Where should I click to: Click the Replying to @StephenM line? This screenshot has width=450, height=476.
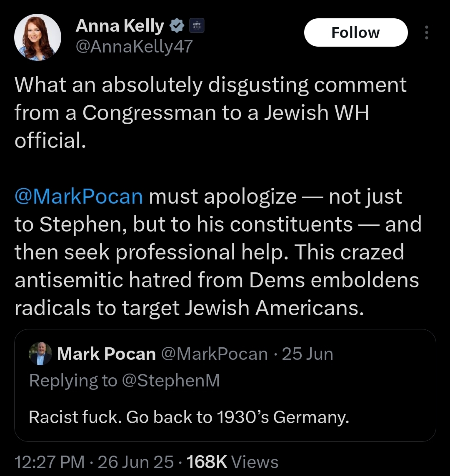125,381
